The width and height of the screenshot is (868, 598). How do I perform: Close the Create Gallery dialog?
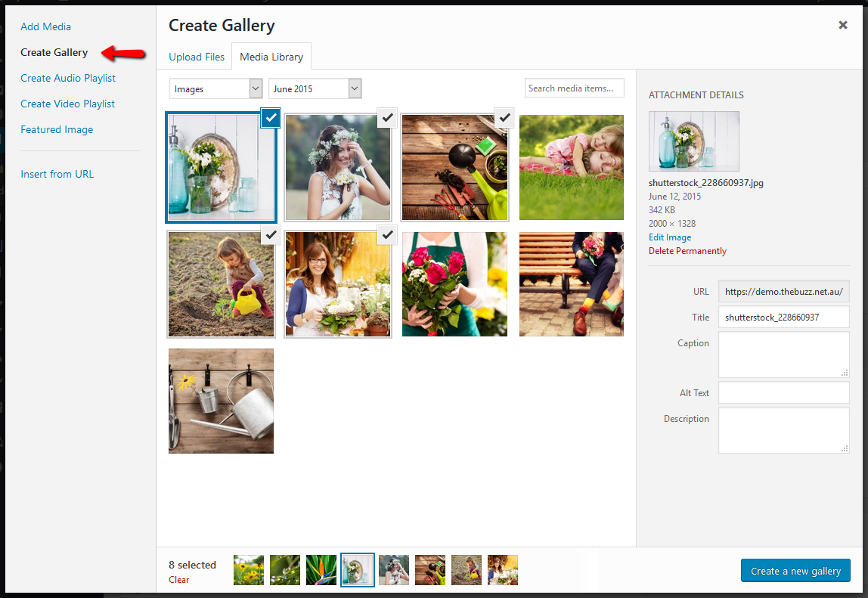(x=842, y=25)
